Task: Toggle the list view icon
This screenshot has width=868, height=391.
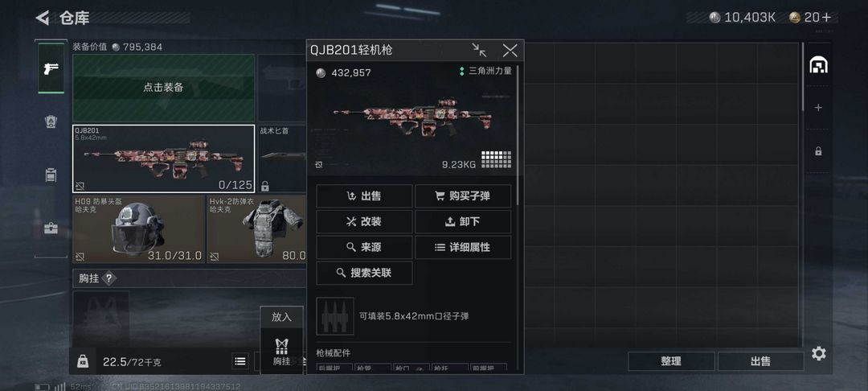Action: coord(240,361)
